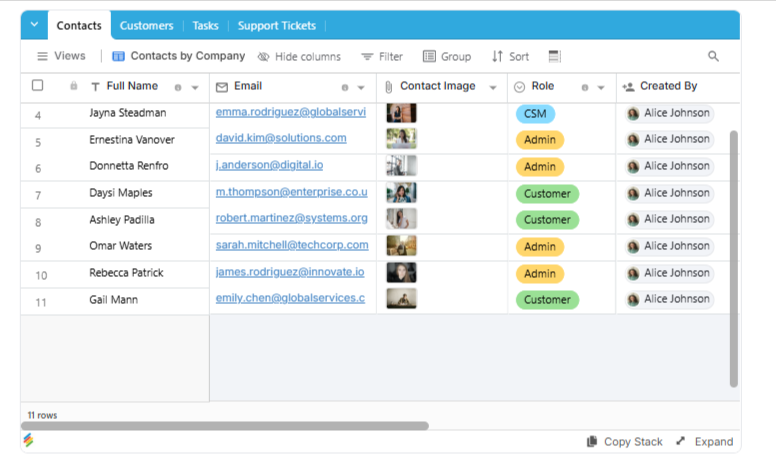Open Rebecca Patrick's contact image thumbnail
The height and width of the screenshot is (461, 776).
pyautogui.click(x=401, y=273)
